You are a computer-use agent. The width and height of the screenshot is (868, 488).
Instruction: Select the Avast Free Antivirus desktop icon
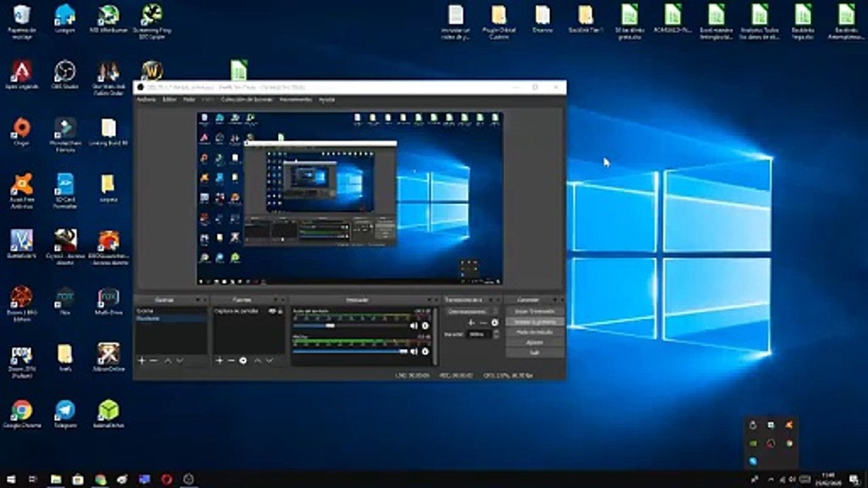pyautogui.click(x=22, y=190)
